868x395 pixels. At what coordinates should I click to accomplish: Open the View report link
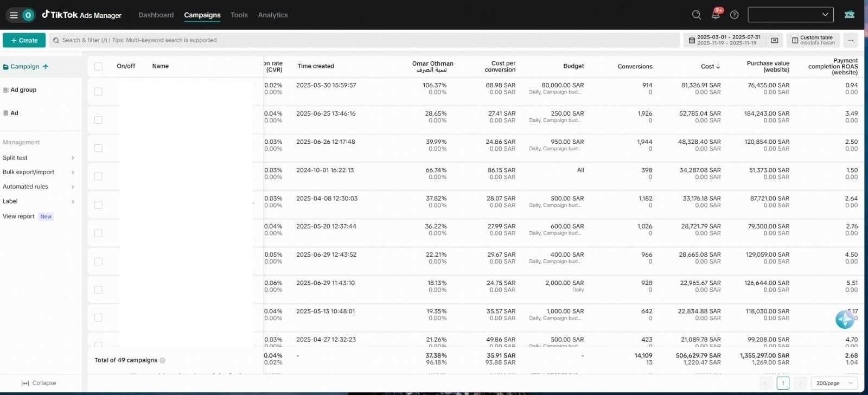coord(18,216)
